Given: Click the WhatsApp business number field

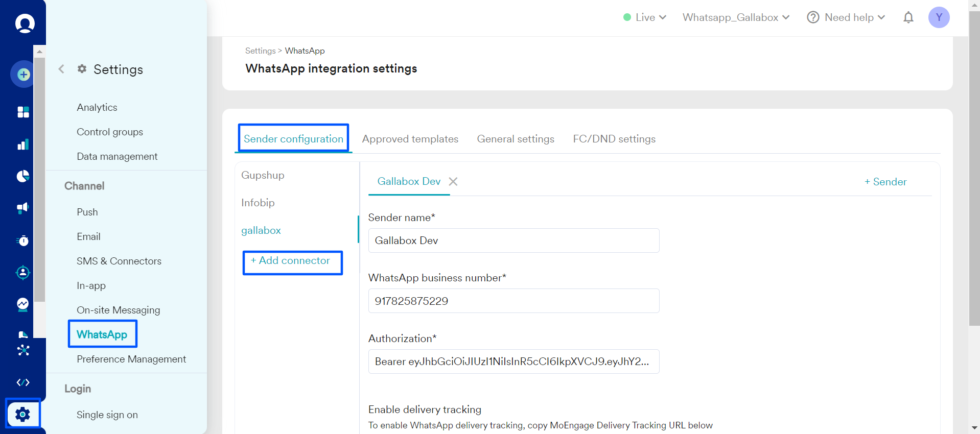Looking at the screenshot, I should tap(514, 301).
